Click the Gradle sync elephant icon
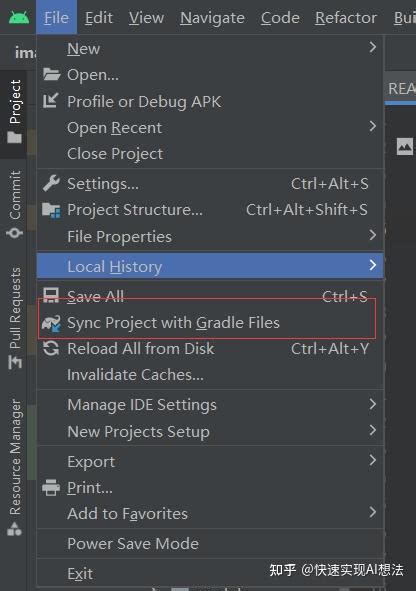The image size is (416, 591). coord(51,323)
